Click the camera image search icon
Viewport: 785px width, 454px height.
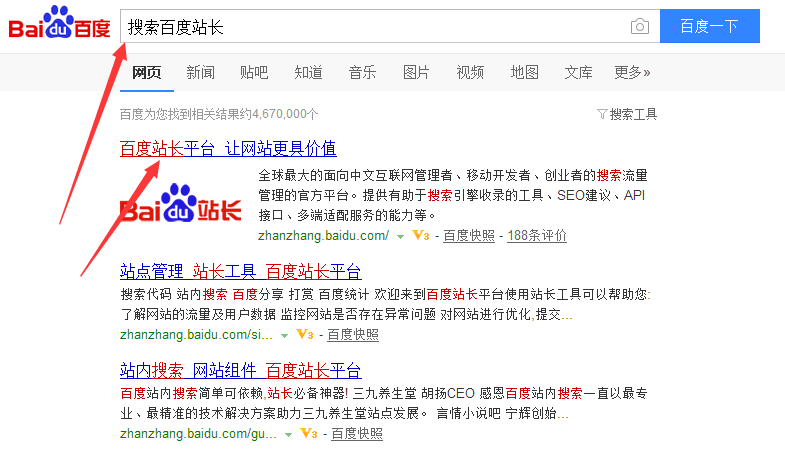[x=639, y=27]
